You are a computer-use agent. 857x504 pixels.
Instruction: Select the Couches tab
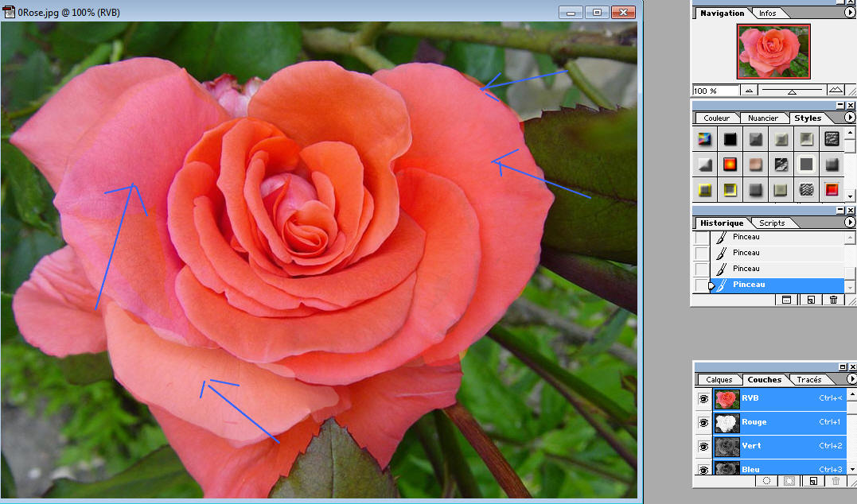[764, 379]
